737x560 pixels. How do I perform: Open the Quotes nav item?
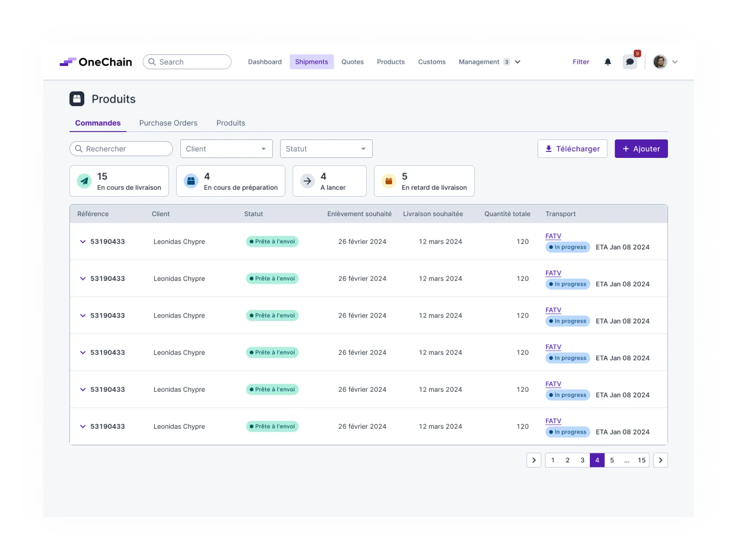(352, 62)
